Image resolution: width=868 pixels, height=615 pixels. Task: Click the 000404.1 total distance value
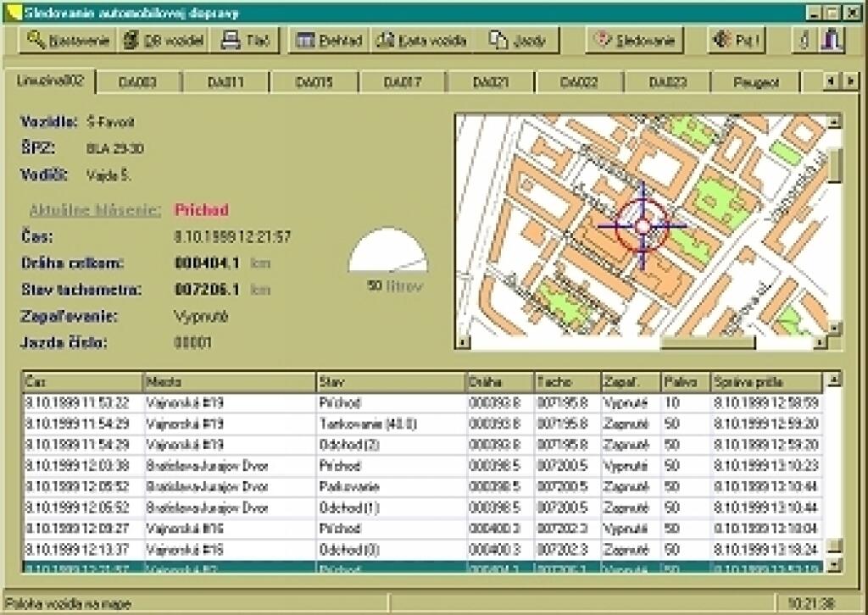pos(208,263)
